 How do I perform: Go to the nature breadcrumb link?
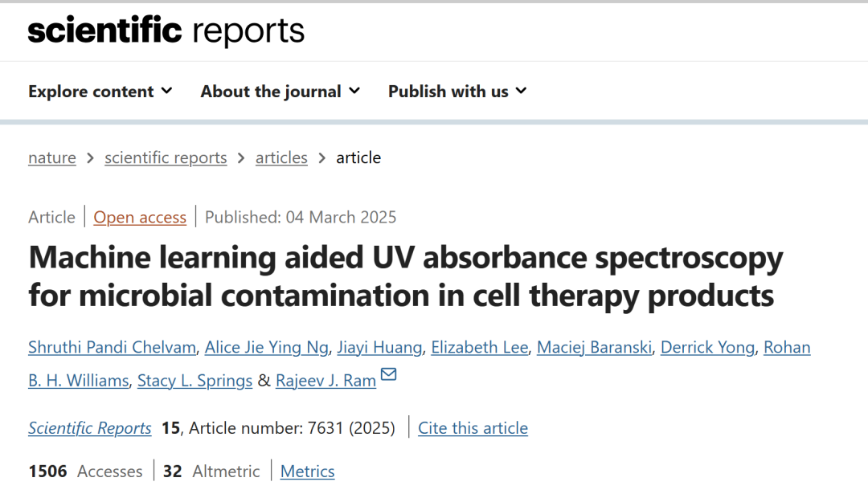tap(52, 157)
